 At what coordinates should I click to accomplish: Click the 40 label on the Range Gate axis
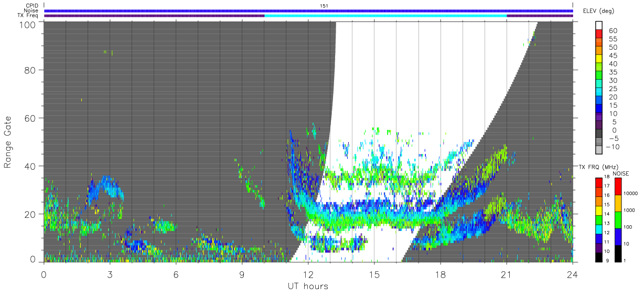pos(30,166)
